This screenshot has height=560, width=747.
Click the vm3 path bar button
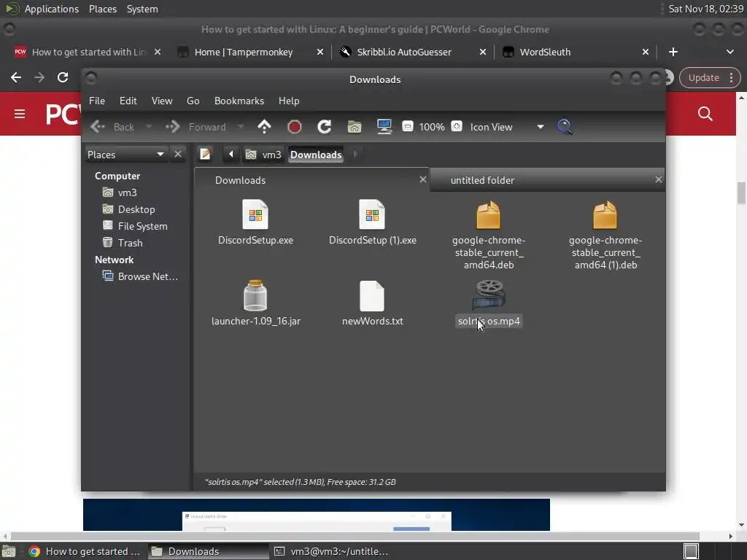click(264, 155)
